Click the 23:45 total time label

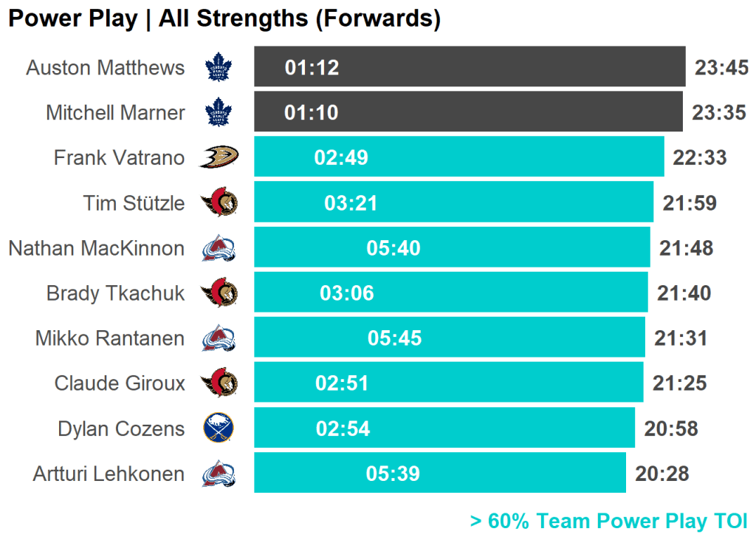721,68
